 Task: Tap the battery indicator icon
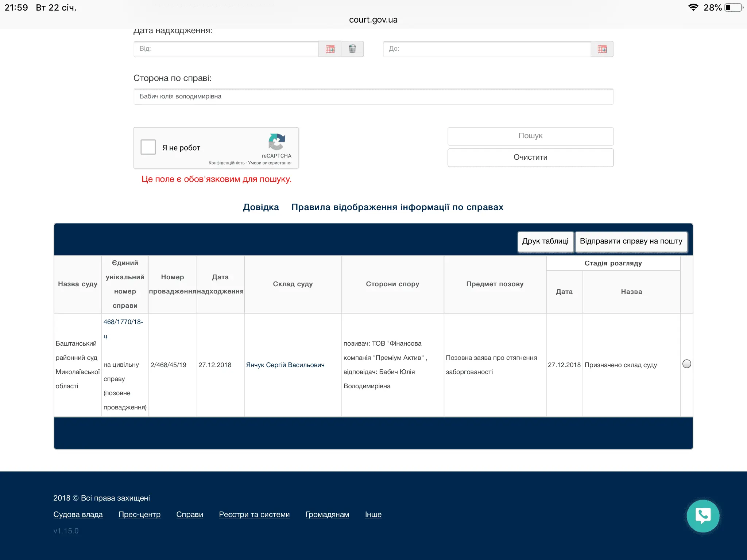734,7
